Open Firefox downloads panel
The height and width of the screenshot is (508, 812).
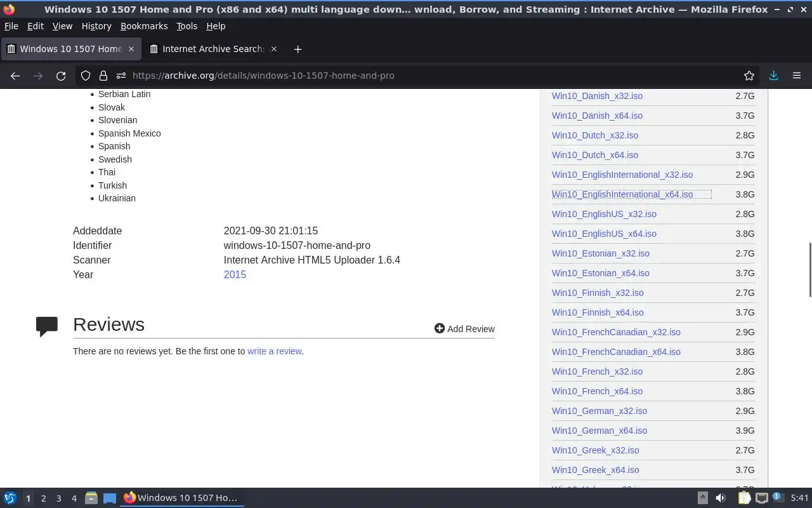click(x=773, y=76)
